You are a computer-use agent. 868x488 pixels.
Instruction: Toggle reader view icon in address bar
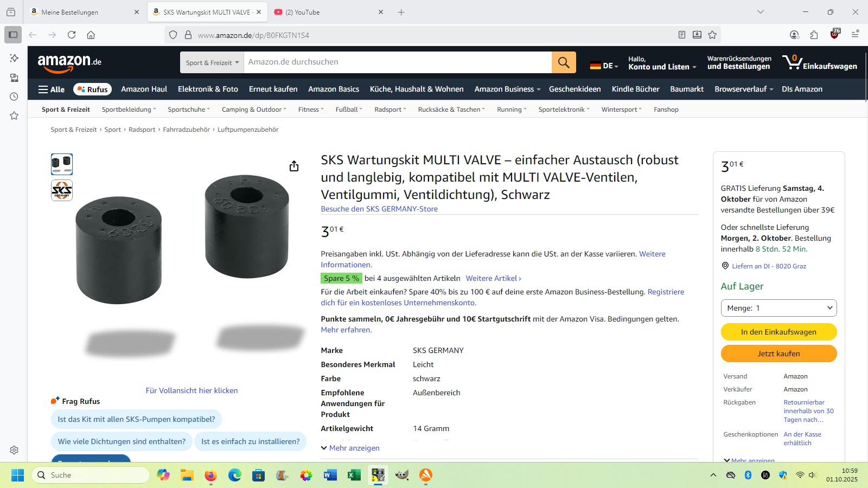[682, 35]
